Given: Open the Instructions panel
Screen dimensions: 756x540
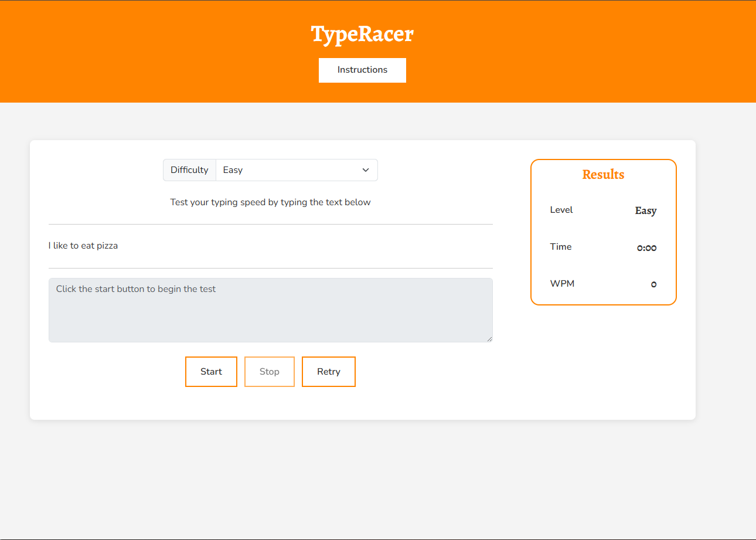Looking at the screenshot, I should click(362, 70).
